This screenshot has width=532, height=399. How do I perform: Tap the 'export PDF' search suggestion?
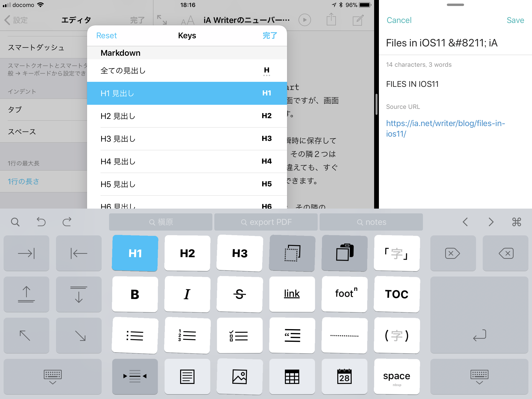click(x=266, y=222)
